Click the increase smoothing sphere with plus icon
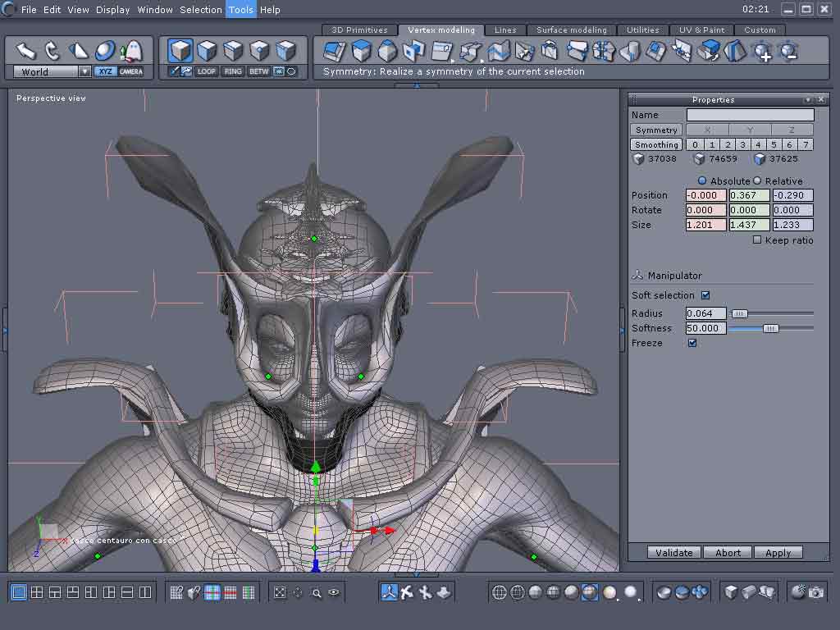840x630 pixels. click(762, 52)
